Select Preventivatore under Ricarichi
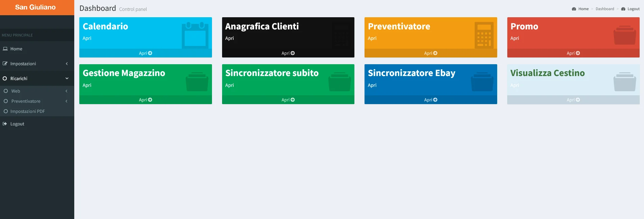This screenshot has height=219, width=644. tap(37, 101)
